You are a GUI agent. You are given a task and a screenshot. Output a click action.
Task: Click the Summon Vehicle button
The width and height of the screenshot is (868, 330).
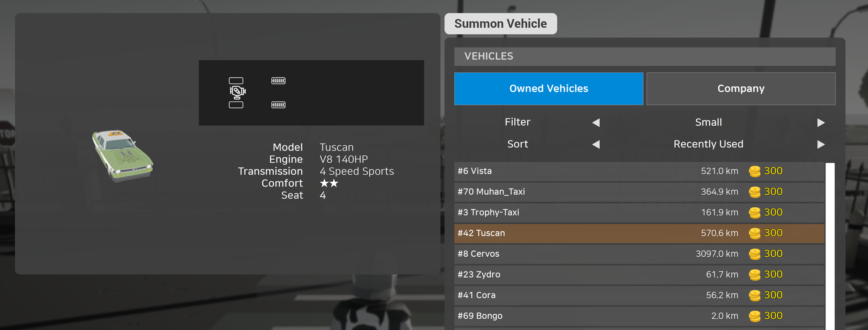(500, 23)
